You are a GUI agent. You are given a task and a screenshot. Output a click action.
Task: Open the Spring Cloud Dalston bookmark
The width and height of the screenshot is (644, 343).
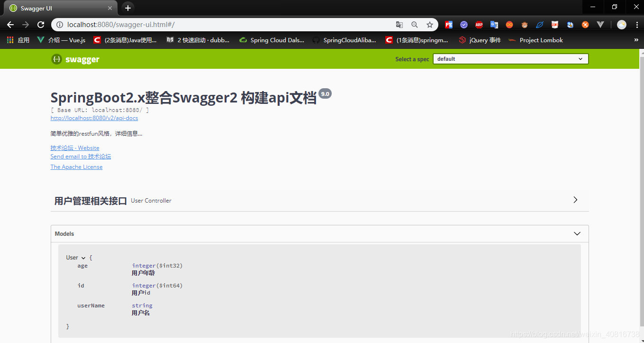tap(272, 40)
